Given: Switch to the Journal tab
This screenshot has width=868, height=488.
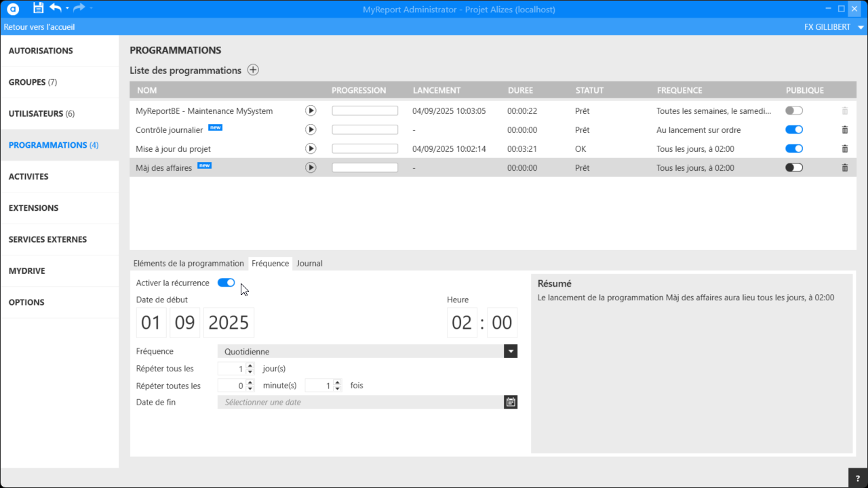Looking at the screenshot, I should pos(309,263).
